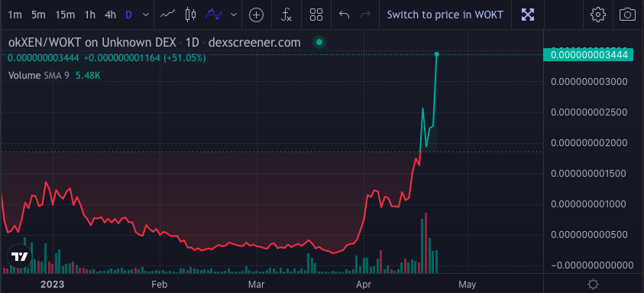Click the okXEN/WOKT symbol title
This screenshot has width=644, height=293.
(x=154, y=42)
